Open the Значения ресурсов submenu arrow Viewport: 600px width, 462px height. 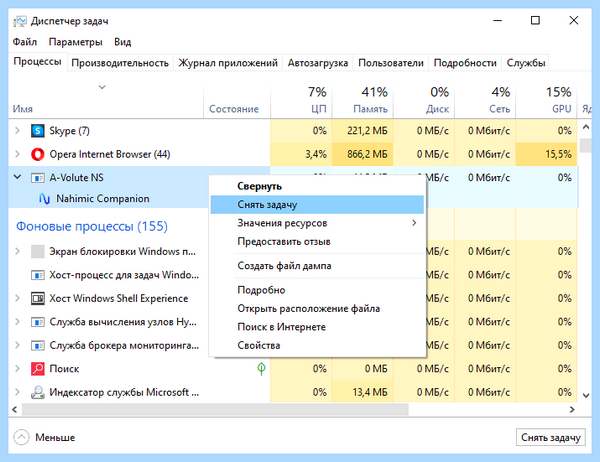point(414,223)
